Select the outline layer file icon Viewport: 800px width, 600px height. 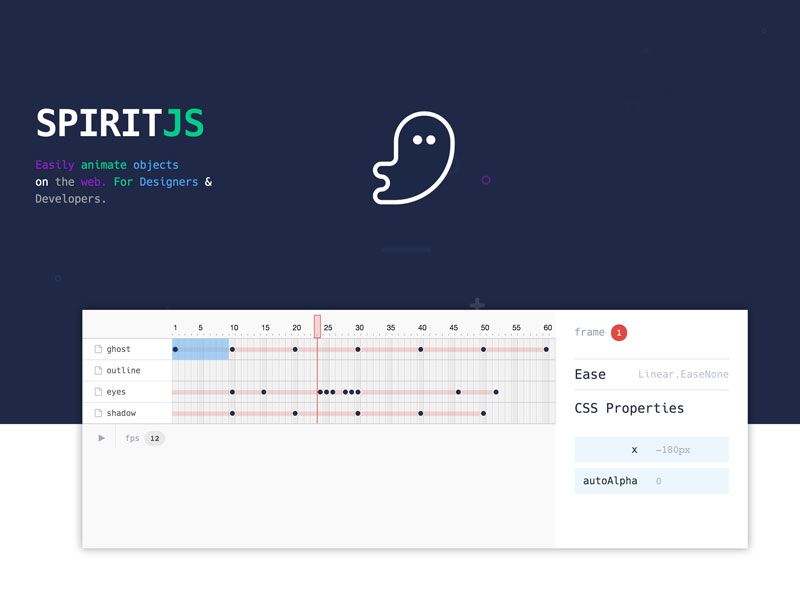[x=98, y=370]
